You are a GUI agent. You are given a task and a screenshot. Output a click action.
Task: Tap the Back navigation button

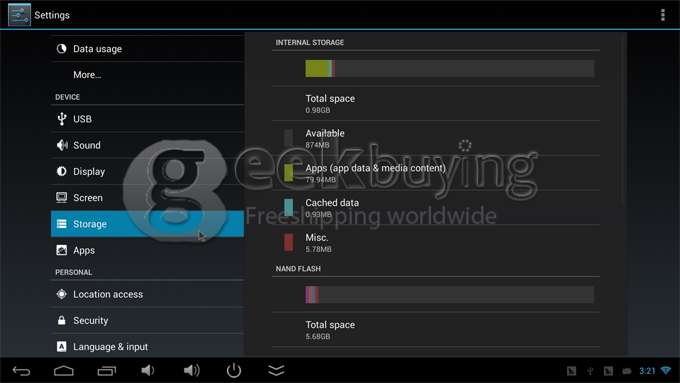pyautogui.click(x=21, y=371)
